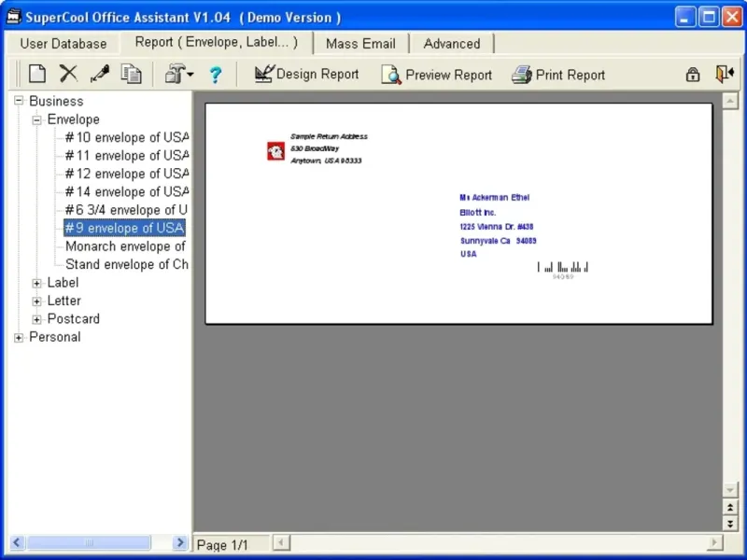Click the Sunnyvale Ca 94089 line
Screen dimensions: 747x560
point(499,241)
